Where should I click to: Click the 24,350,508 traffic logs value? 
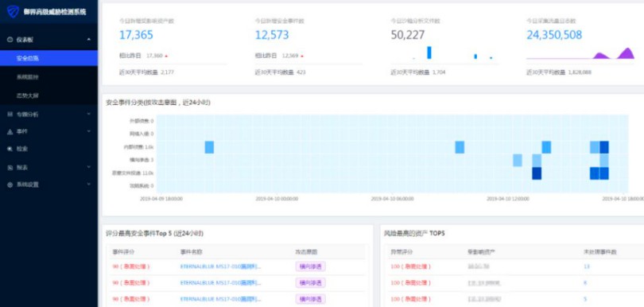[554, 35]
